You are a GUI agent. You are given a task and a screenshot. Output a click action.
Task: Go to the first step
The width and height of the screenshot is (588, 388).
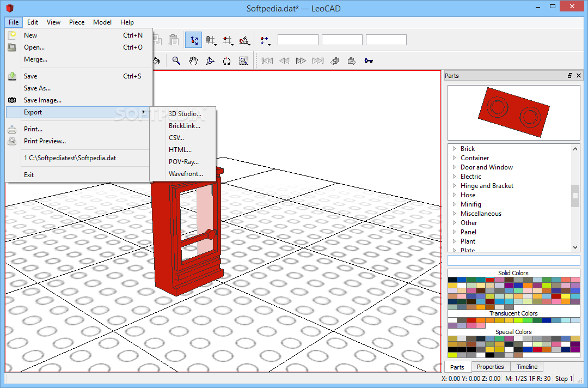(x=267, y=61)
